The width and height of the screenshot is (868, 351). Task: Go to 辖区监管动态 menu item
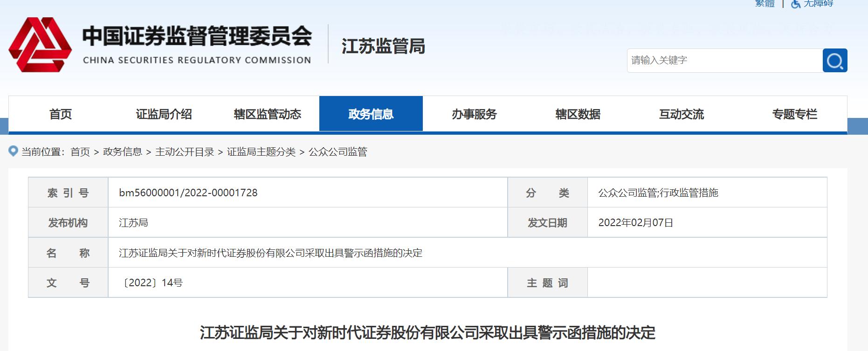[268, 114]
